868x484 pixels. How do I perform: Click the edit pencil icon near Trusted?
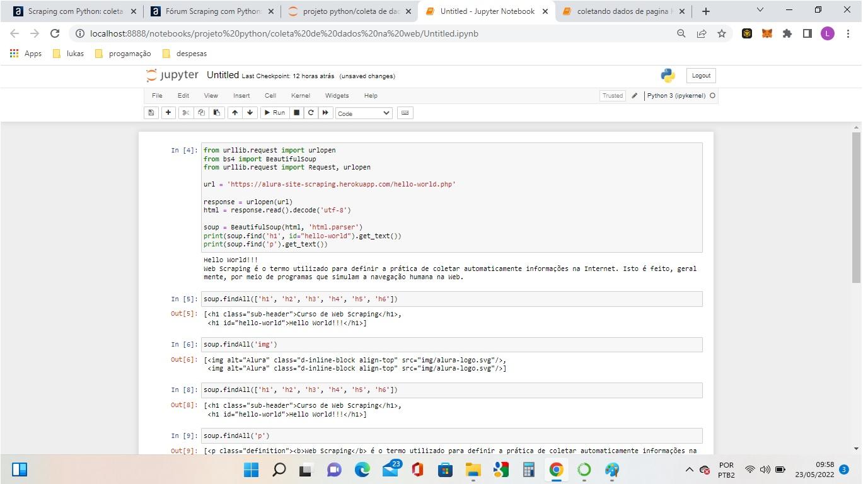point(635,96)
